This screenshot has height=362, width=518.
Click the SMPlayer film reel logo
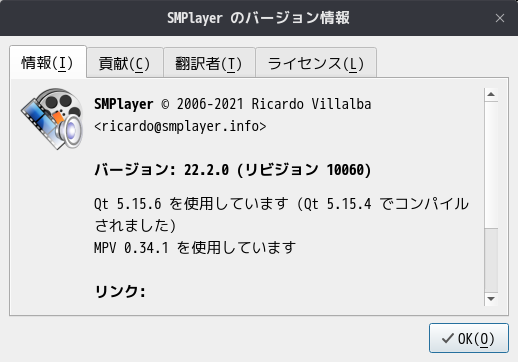(x=53, y=119)
